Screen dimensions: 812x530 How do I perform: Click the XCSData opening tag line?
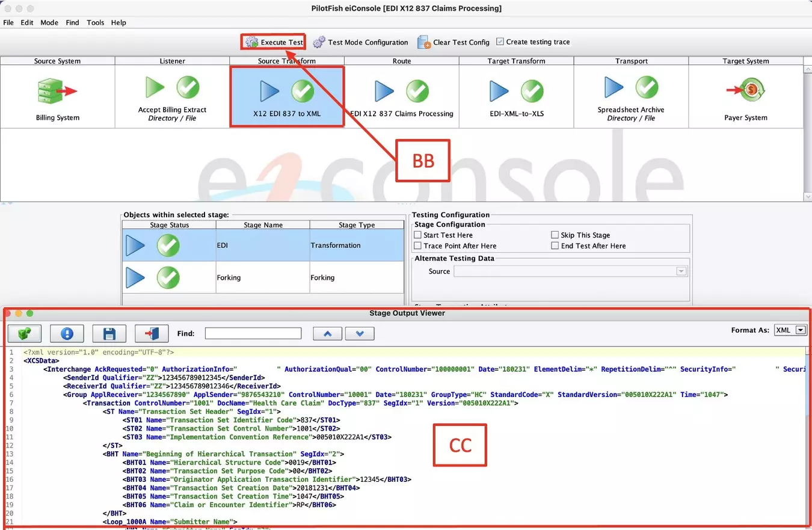click(41, 360)
